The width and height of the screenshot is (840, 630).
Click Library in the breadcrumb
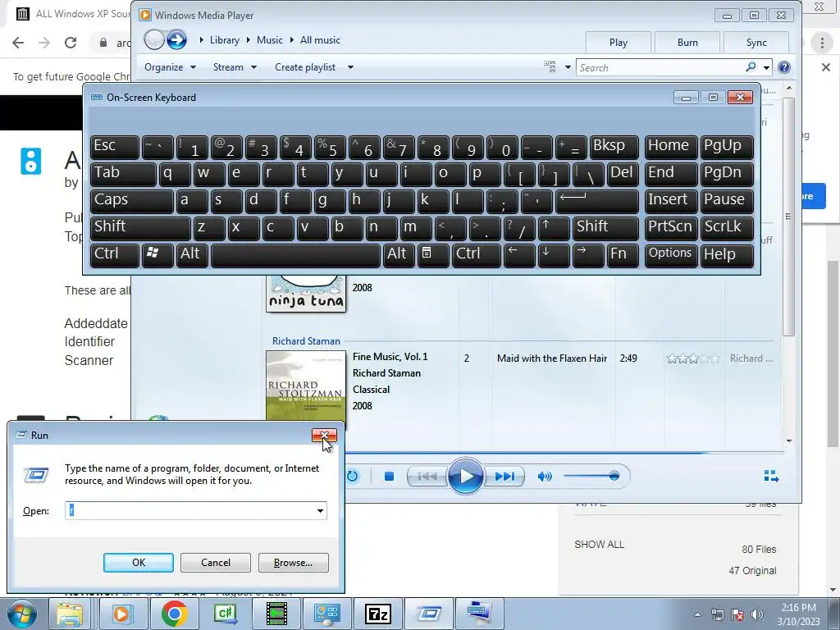click(225, 40)
